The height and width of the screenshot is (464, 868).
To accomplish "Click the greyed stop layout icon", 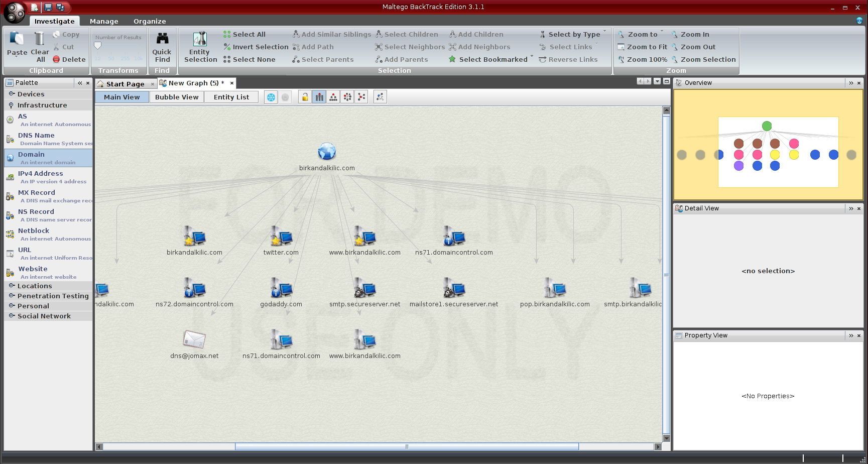I will point(285,97).
